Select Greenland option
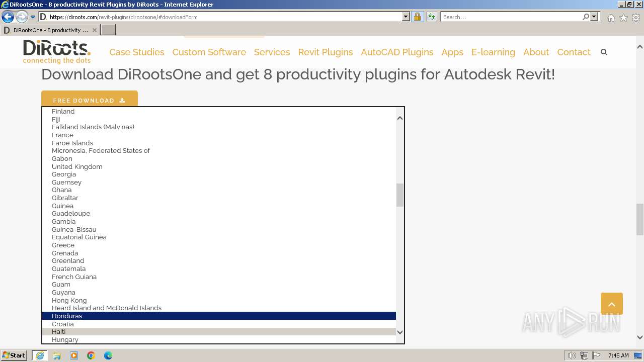This screenshot has width=644, height=362. pyautogui.click(x=219, y=261)
